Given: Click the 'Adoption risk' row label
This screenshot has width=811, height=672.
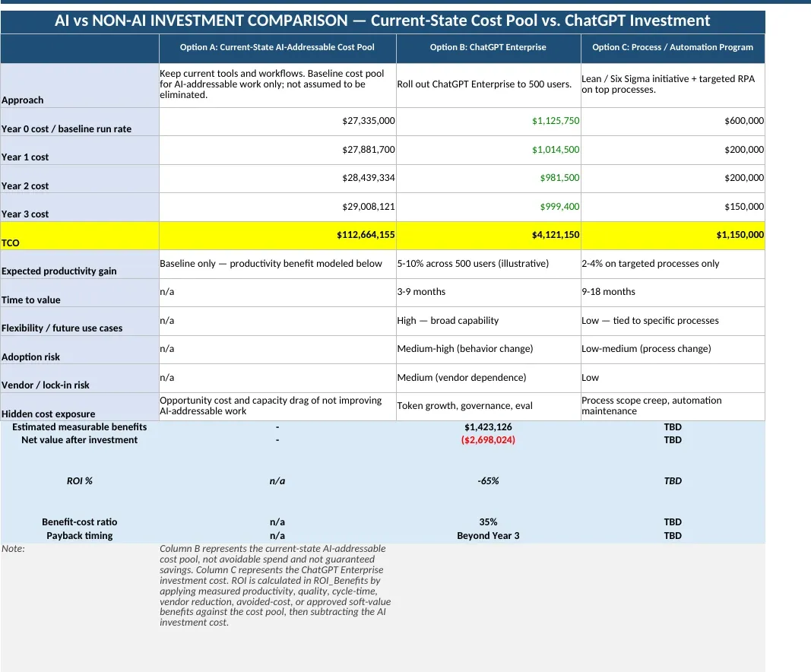Looking at the screenshot, I should click(80, 350).
